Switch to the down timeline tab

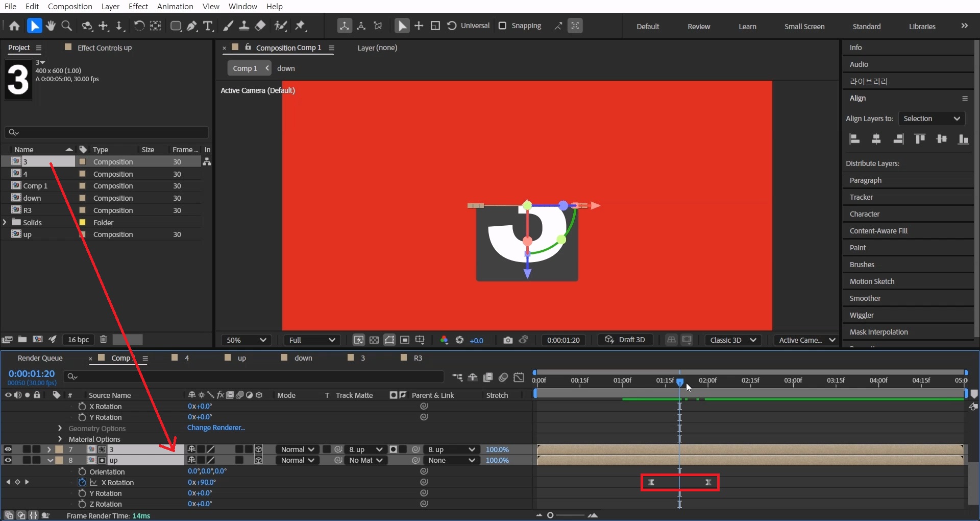(x=303, y=358)
